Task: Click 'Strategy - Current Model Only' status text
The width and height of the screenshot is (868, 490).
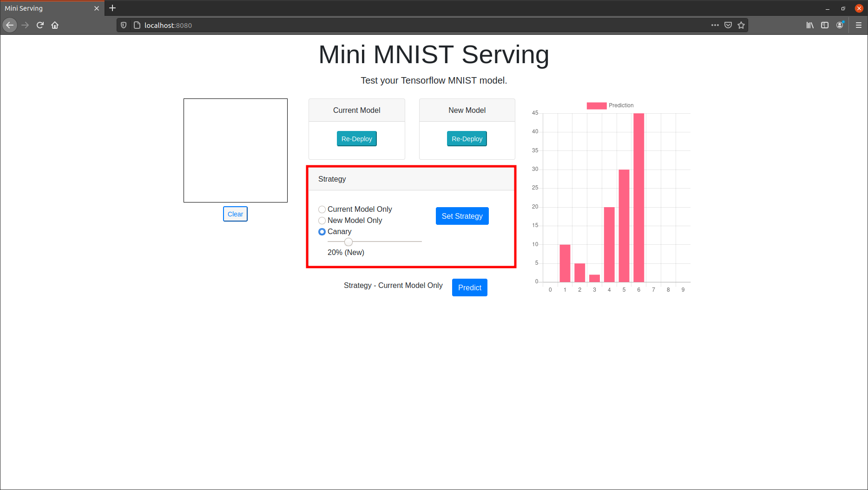Action: coord(393,285)
